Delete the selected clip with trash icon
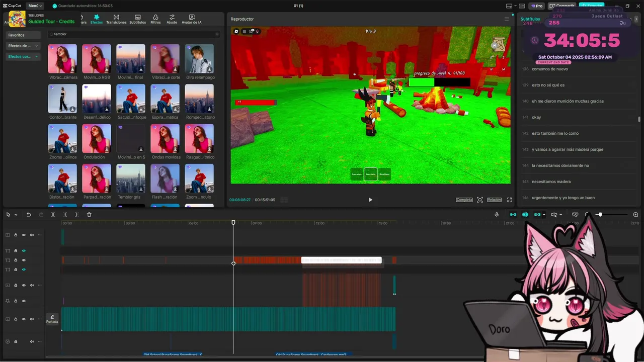Screen dimensions: 644x362 [x=89, y=215]
